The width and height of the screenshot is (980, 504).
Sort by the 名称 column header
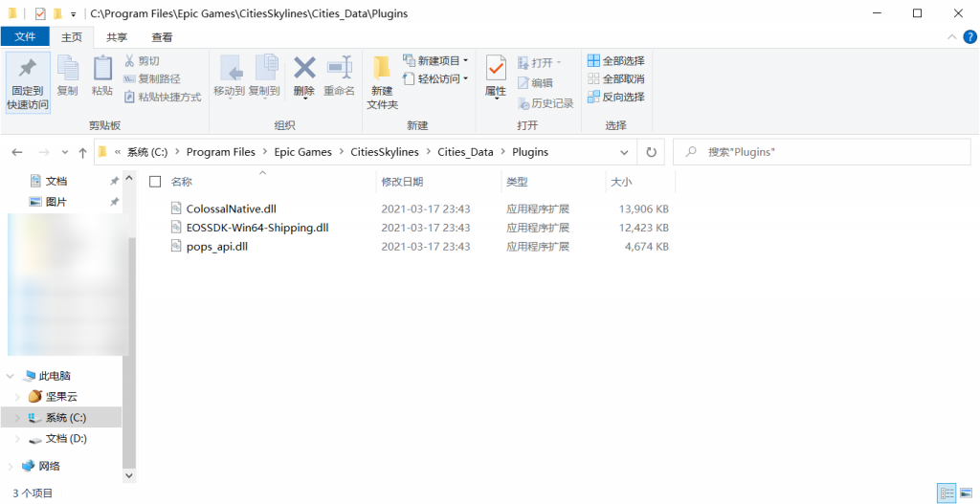pyautogui.click(x=181, y=182)
